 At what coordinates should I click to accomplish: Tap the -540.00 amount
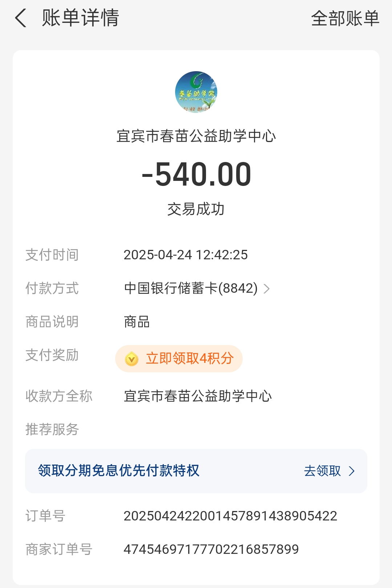coord(196,175)
